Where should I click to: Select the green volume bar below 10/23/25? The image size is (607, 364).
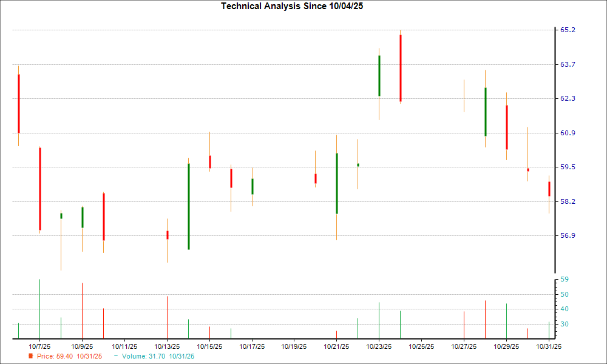(x=379, y=318)
